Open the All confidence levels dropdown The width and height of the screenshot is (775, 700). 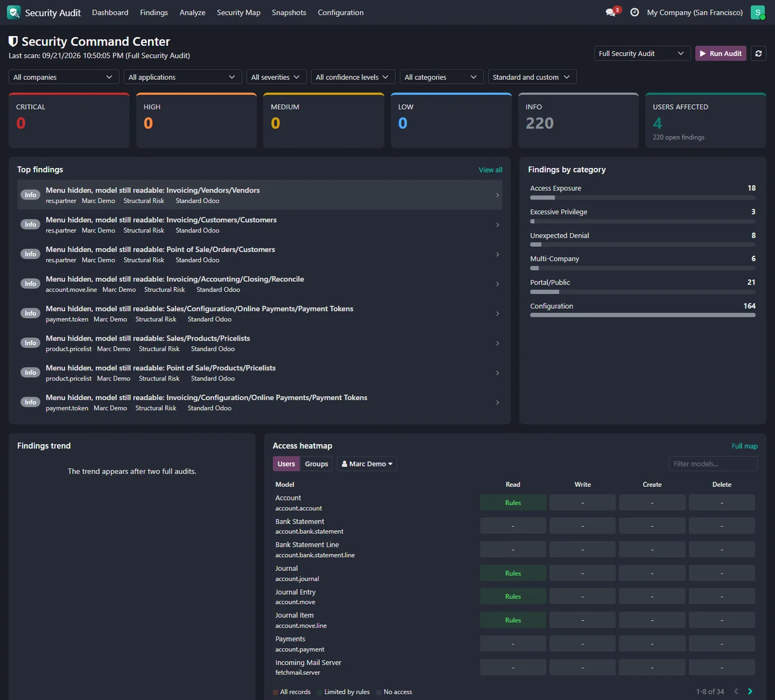point(353,77)
